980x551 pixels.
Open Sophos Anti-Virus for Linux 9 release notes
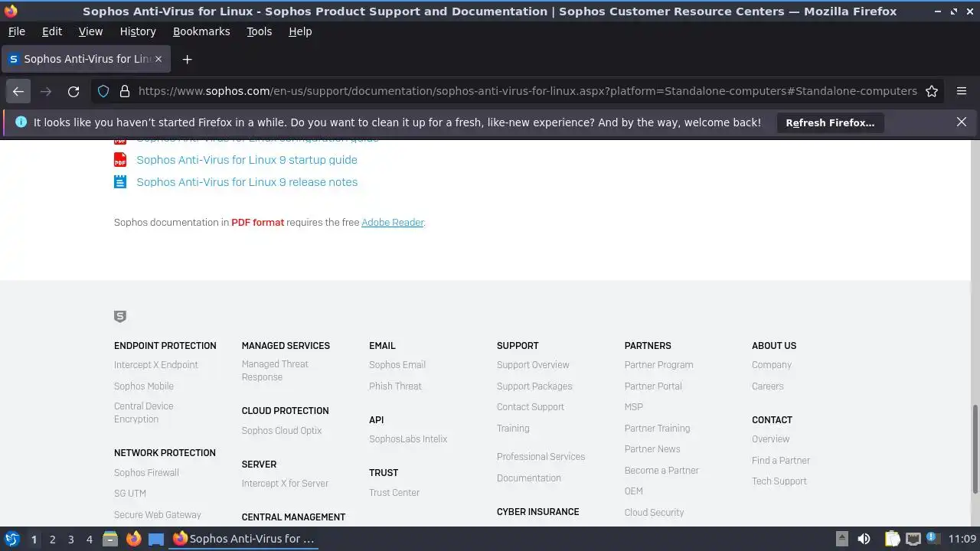(x=247, y=182)
